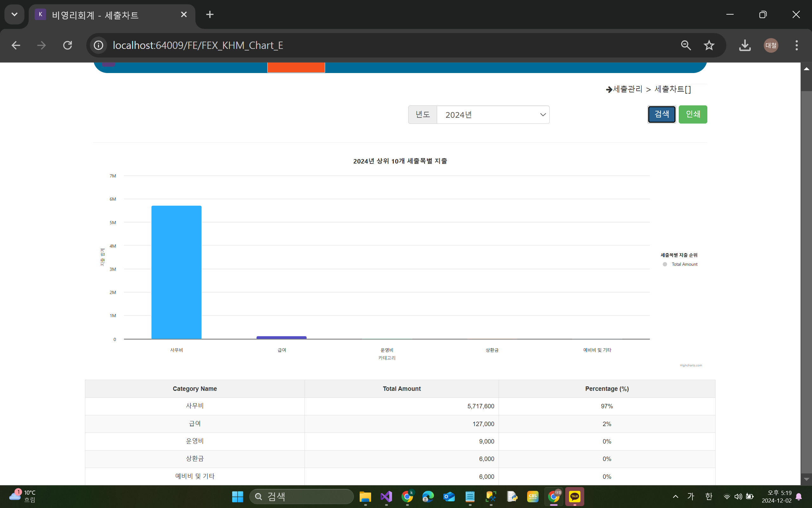Toggle Total Amount legend item

click(680, 264)
